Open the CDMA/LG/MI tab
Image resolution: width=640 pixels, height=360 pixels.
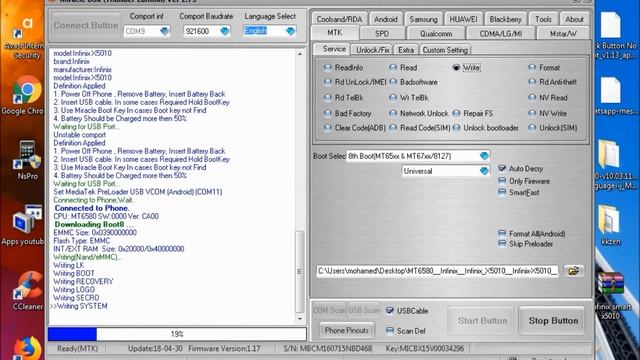(x=500, y=33)
